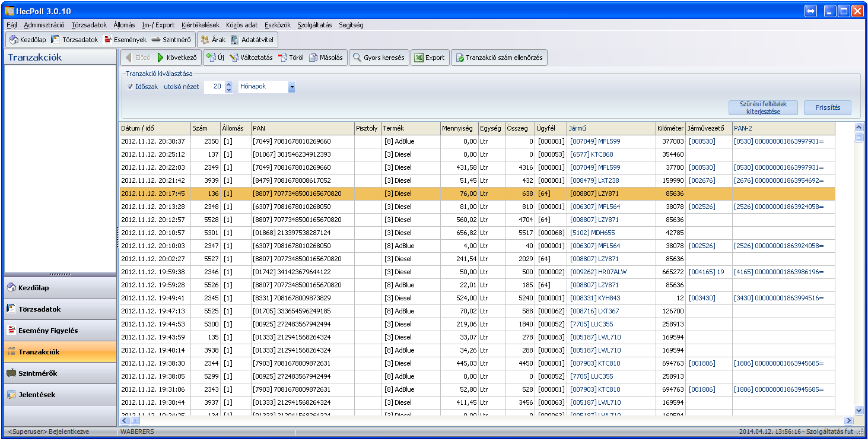Click kilometer value 126700
Screen dimensions: 868x441
click(673, 311)
